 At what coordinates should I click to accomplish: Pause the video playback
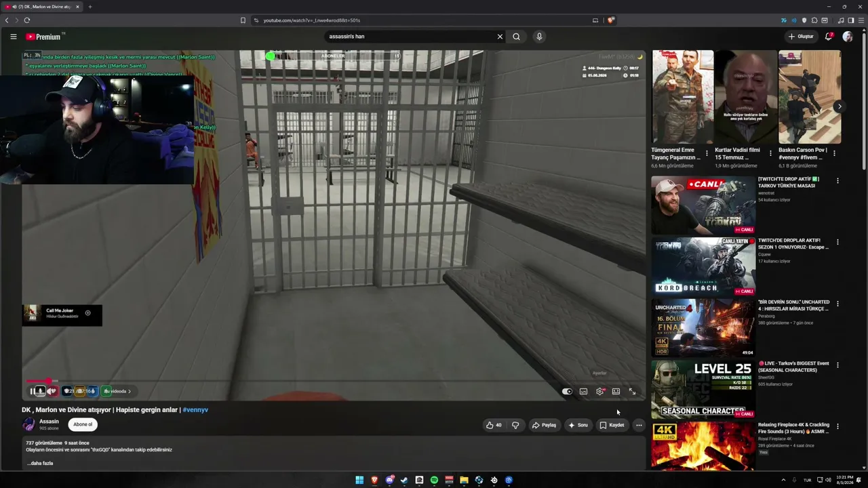click(33, 391)
